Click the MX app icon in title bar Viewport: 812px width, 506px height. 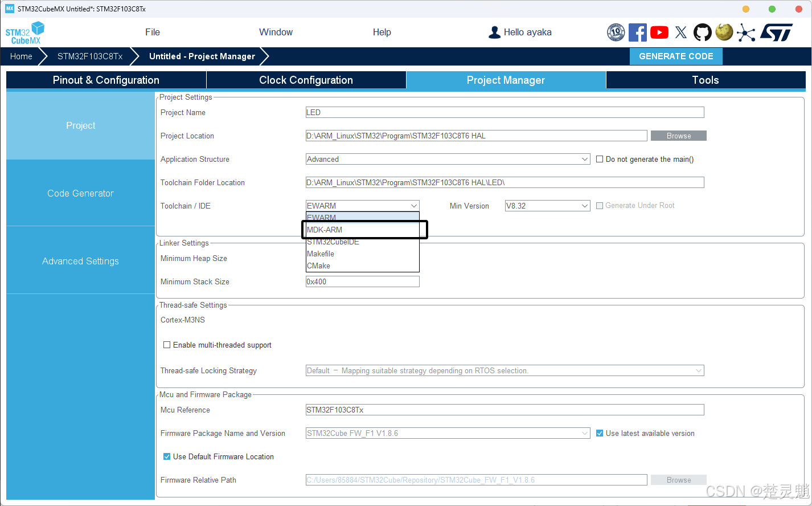10,9
